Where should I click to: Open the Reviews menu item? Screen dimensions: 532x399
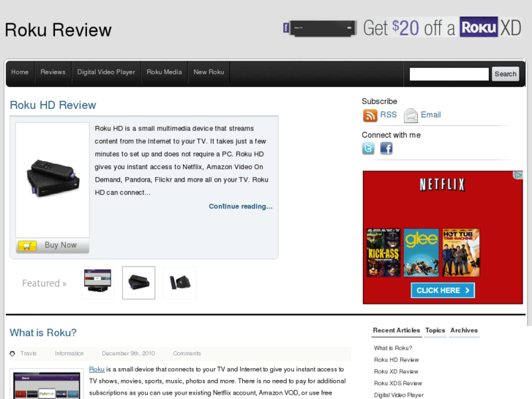[x=53, y=72]
